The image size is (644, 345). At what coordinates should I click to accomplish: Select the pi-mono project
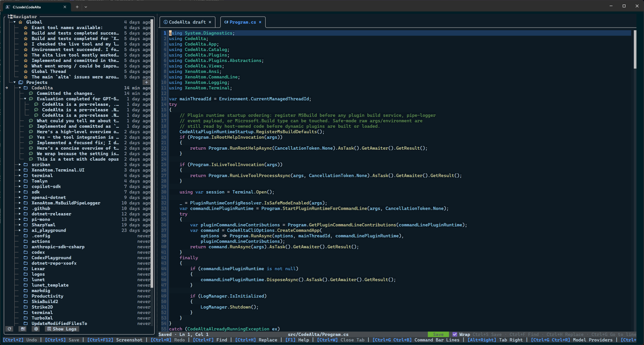[42, 219]
